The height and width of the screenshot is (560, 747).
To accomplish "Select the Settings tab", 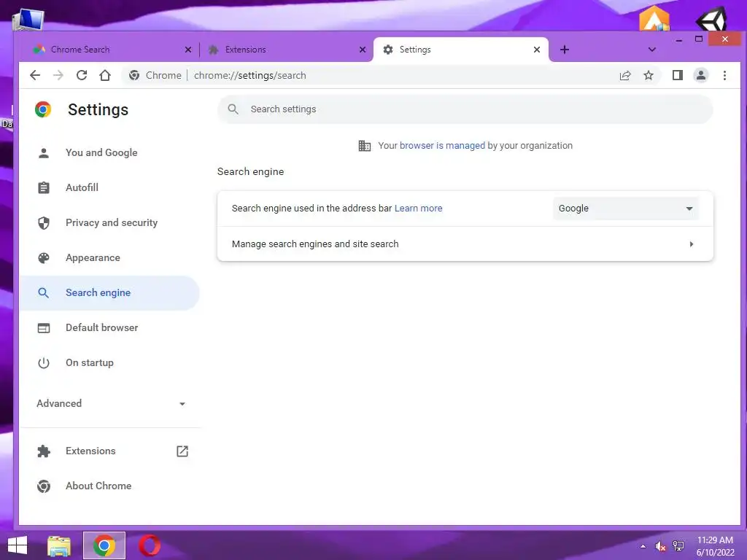I will pos(461,50).
